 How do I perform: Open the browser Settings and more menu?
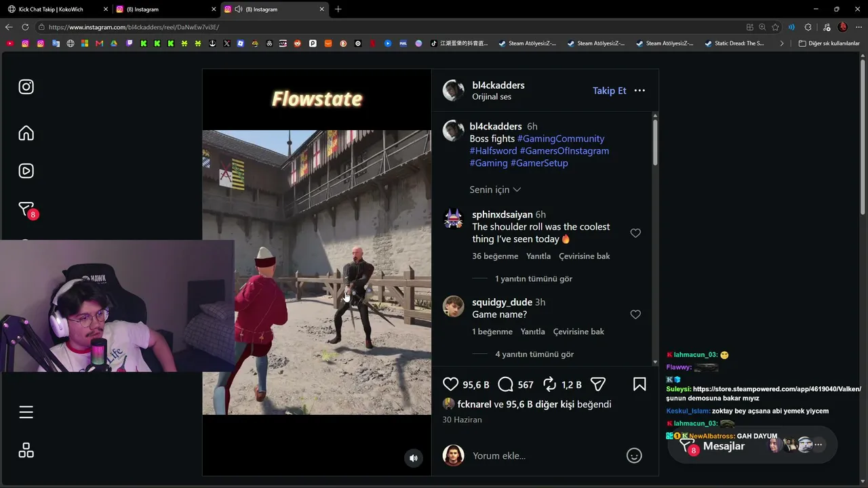(x=859, y=27)
